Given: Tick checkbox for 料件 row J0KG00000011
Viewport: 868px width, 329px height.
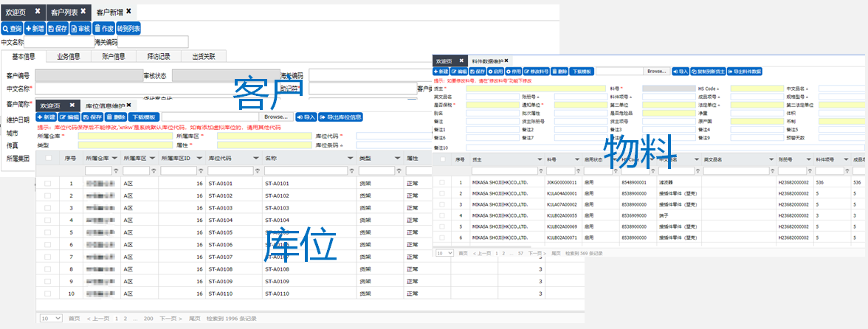Looking at the screenshot, I should point(441,182).
